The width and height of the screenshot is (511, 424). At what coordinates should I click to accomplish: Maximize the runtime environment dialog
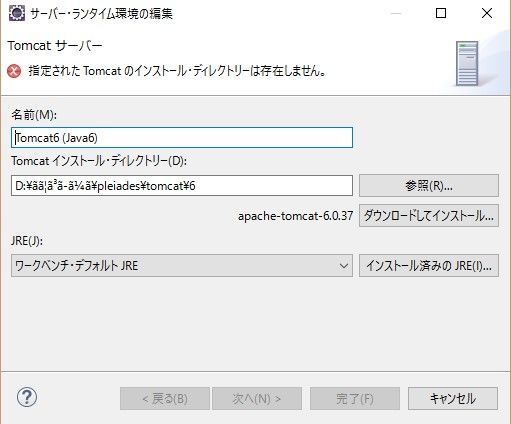click(x=441, y=13)
